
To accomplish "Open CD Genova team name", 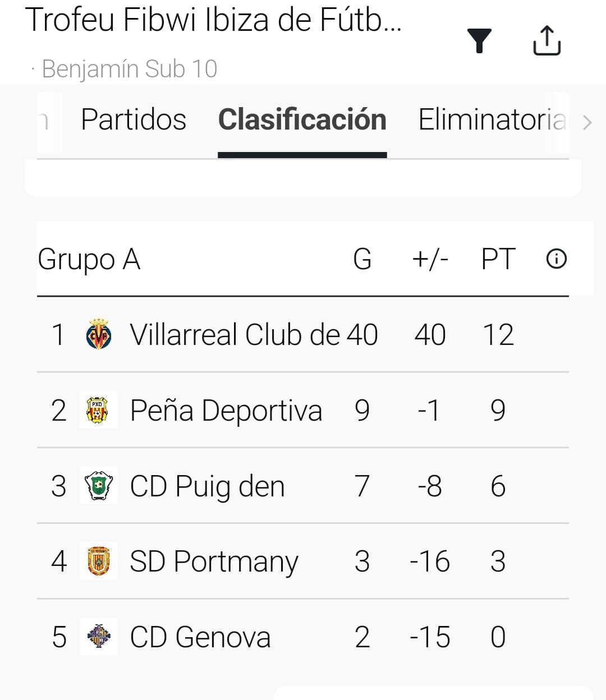I will pyautogui.click(x=200, y=637).
